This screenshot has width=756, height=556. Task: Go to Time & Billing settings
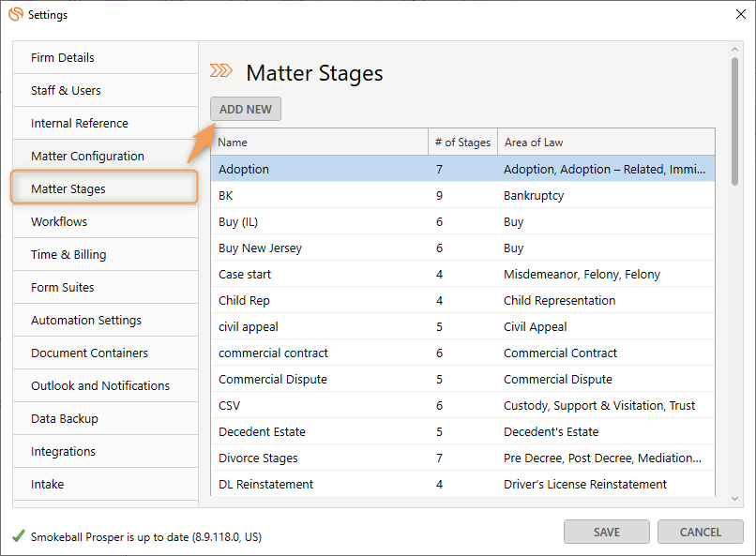coord(105,254)
